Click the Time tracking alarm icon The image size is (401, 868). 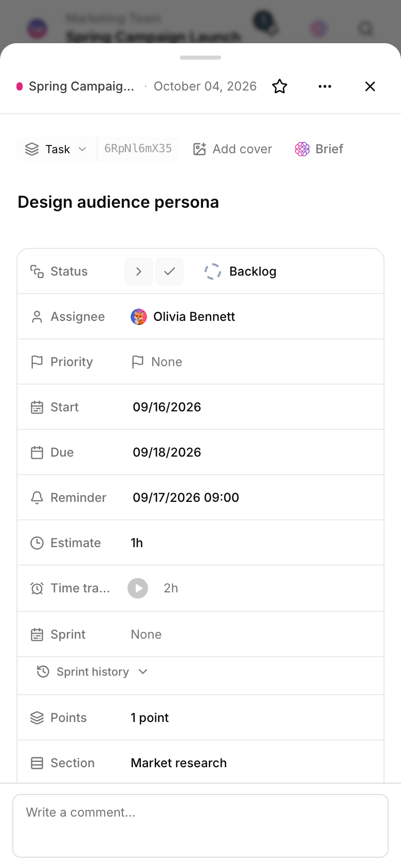(37, 588)
